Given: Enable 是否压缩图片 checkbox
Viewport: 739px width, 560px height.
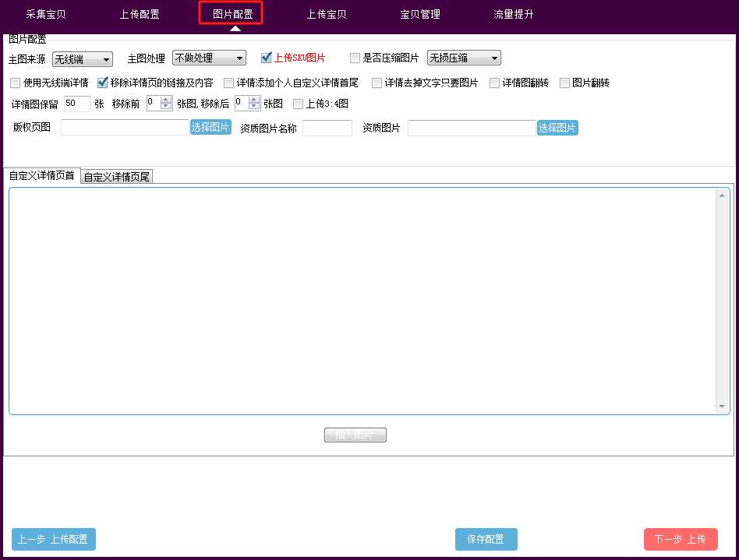Looking at the screenshot, I should 355,58.
